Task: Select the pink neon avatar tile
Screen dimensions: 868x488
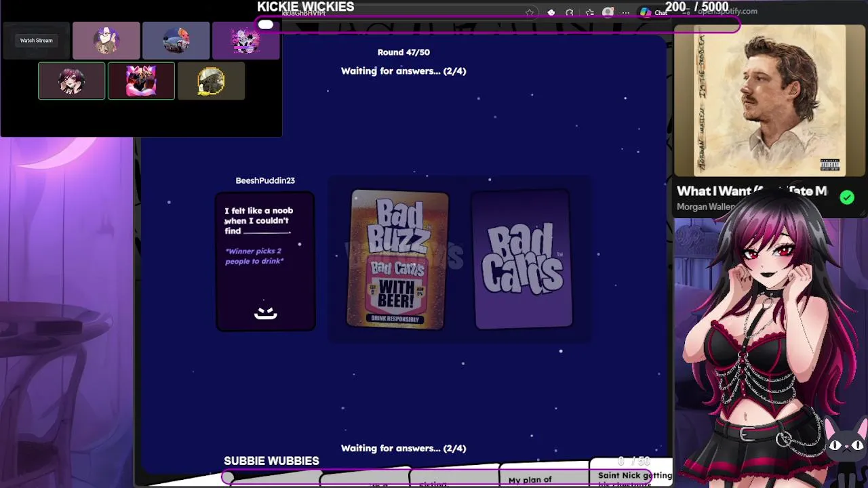Action: [x=245, y=41]
